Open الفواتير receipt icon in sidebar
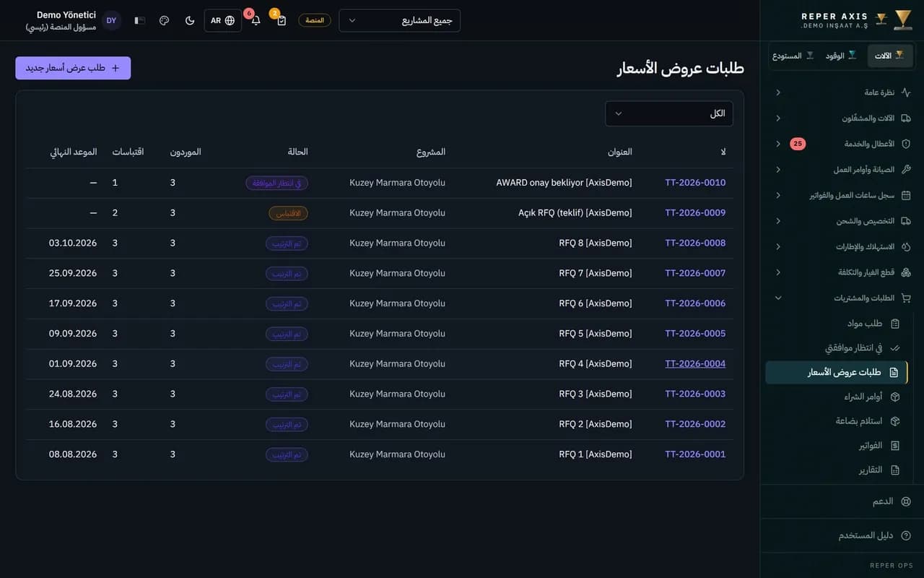Screen dimensions: 924x578 click(895, 446)
